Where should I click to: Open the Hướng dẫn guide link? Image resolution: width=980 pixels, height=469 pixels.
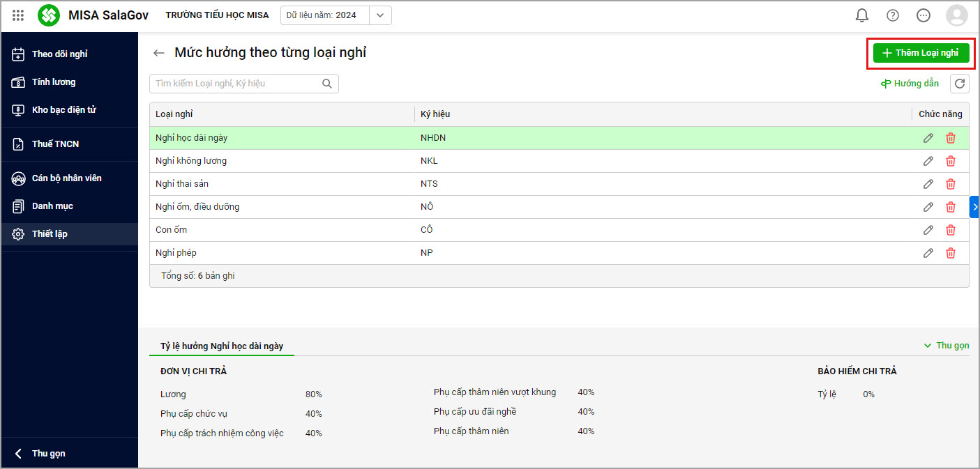pyautogui.click(x=910, y=84)
